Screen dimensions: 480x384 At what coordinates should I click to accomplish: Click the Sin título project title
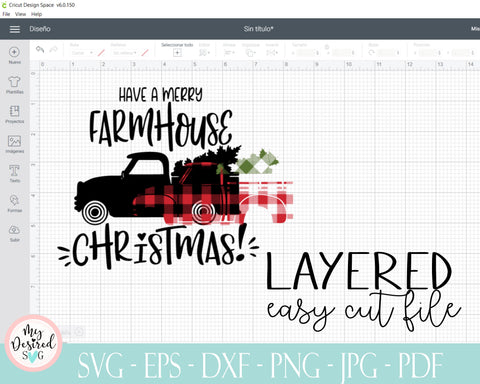click(x=258, y=29)
